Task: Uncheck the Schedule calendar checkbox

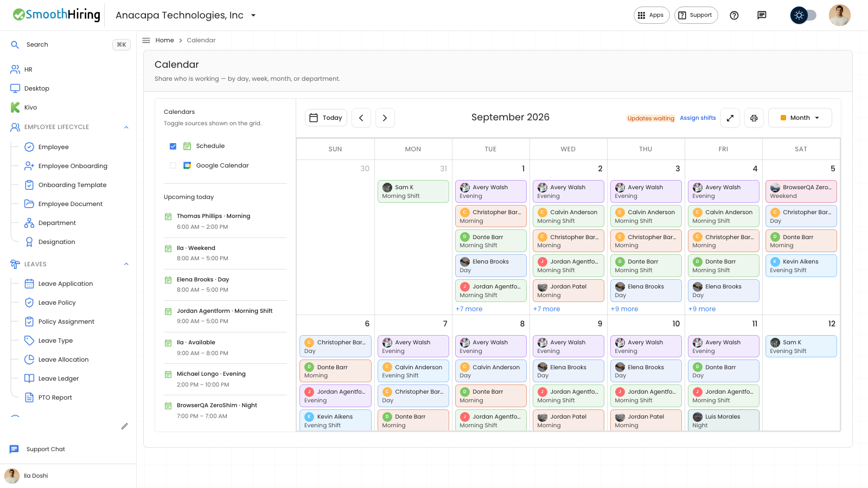Action: (x=173, y=146)
